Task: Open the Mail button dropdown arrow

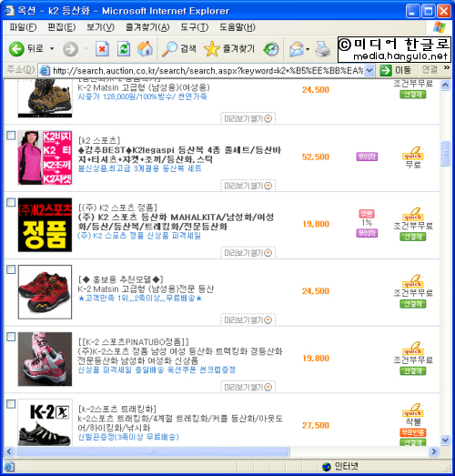Action: pyautogui.click(x=308, y=49)
